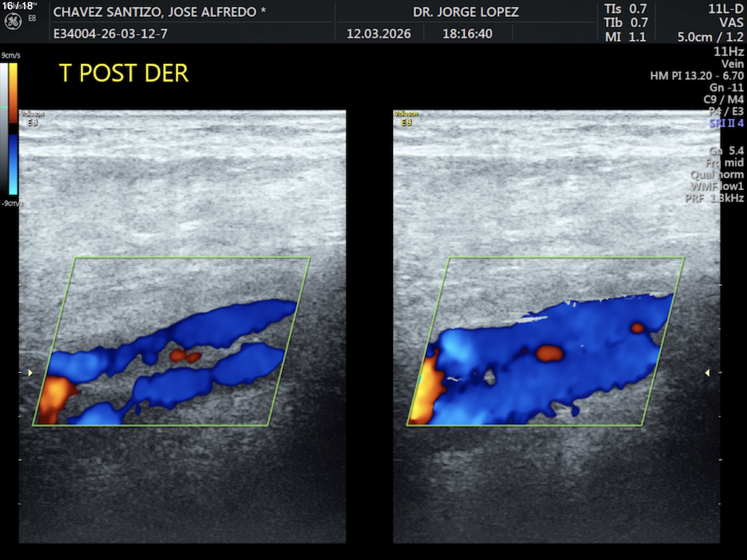747x560 pixels.
Task: Click the SRI II 4 setting
Action: [x=726, y=123]
